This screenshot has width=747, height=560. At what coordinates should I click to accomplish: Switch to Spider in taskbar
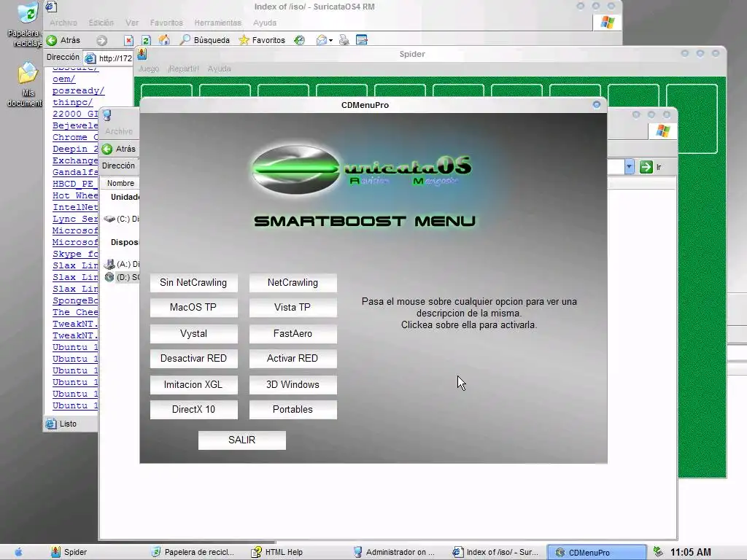click(69, 552)
